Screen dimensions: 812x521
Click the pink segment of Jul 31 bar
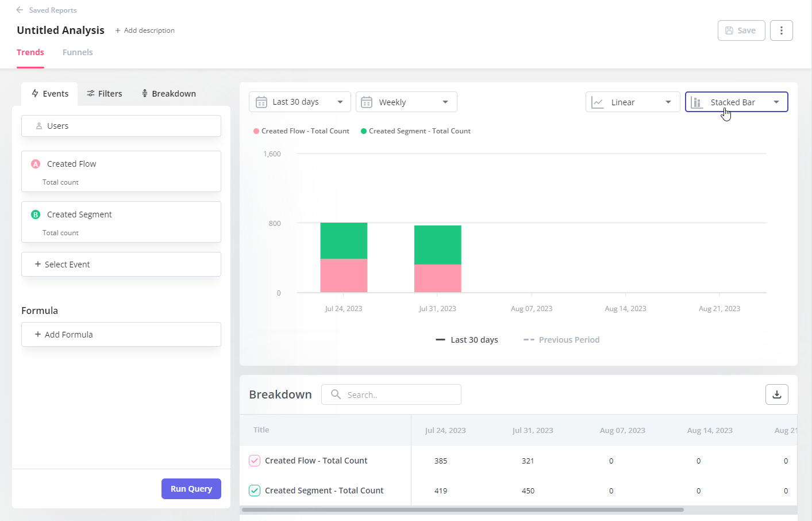pyautogui.click(x=438, y=278)
